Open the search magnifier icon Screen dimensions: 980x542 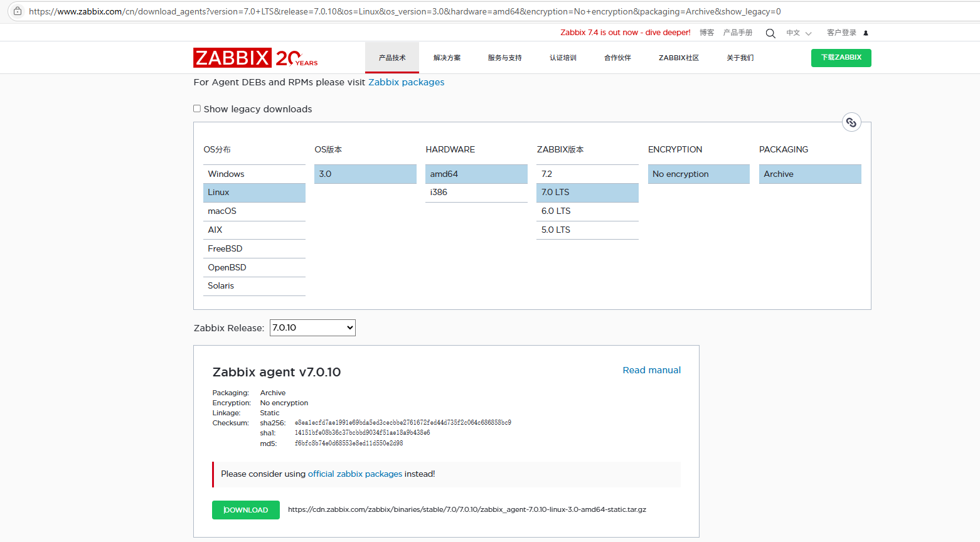coord(770,33)
